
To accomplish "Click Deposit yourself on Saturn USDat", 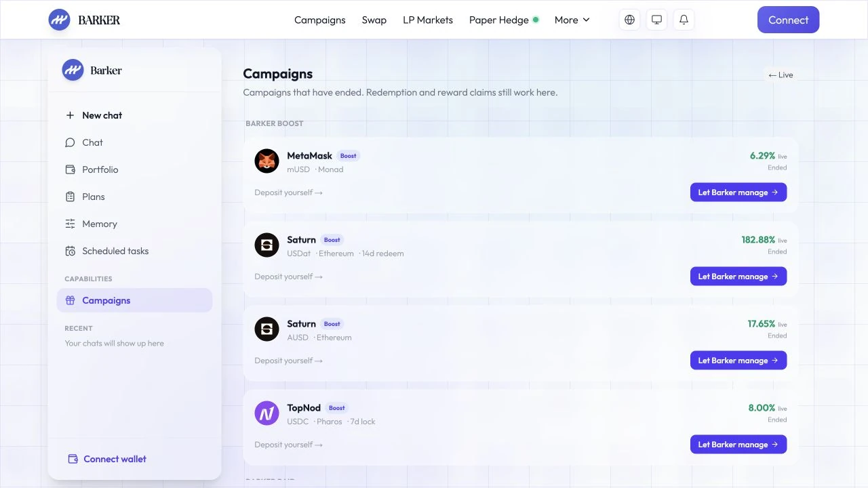I will (x=289, y=277).
